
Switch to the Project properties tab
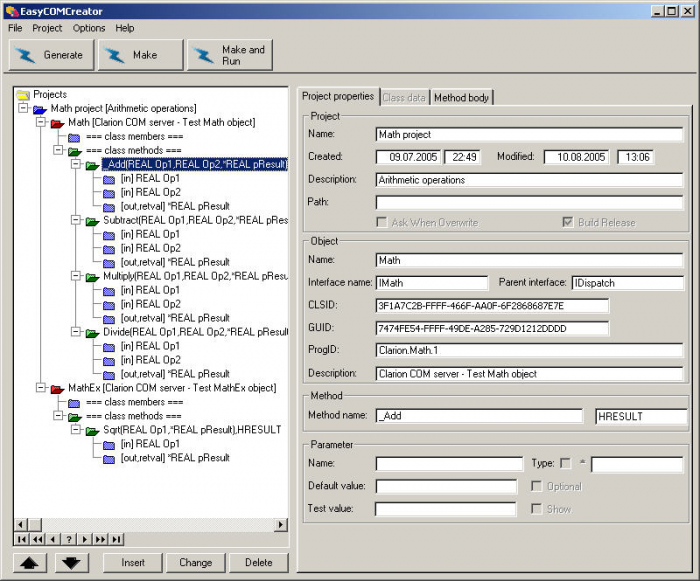[x=338, y=96]
